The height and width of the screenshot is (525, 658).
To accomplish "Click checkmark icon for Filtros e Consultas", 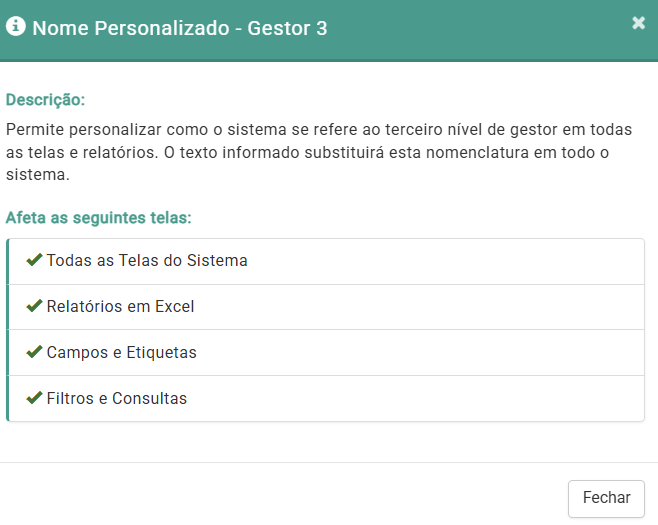I will (x=34, y=398).
